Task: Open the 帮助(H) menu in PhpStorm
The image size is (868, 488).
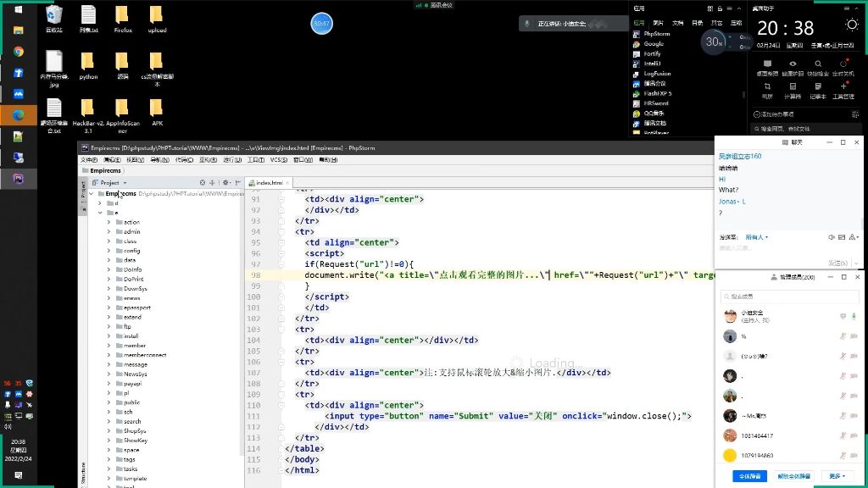Action: (x=328, y=160)
